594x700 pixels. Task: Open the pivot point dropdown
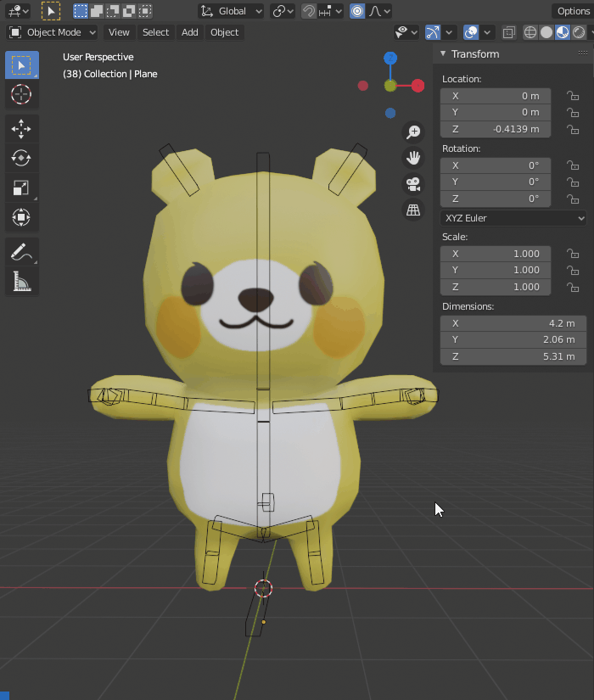(x=283, y=11)
